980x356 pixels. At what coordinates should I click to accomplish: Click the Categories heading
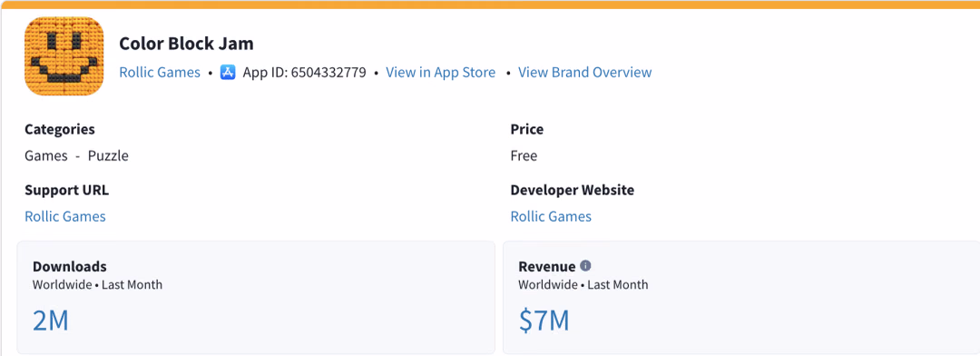click(x=60, y=130)
